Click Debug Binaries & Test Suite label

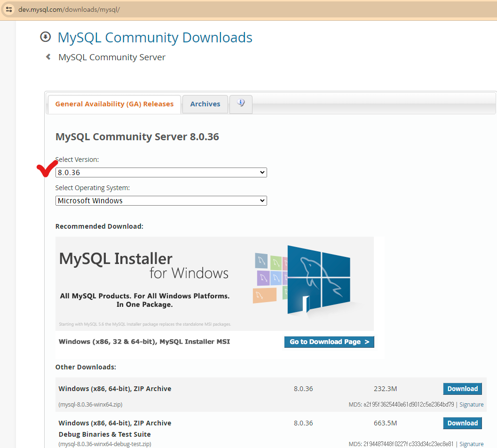click(x=104, y=434)
